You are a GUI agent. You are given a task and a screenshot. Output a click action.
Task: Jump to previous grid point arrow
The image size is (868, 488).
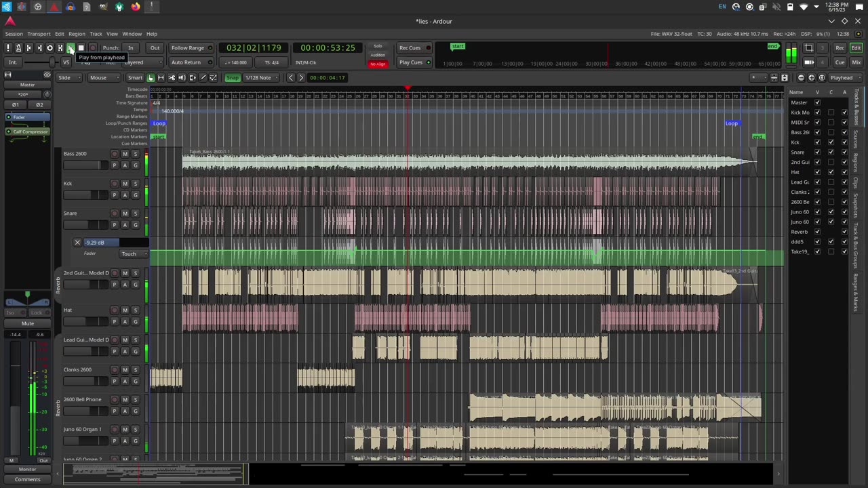(x=291, y=78)
